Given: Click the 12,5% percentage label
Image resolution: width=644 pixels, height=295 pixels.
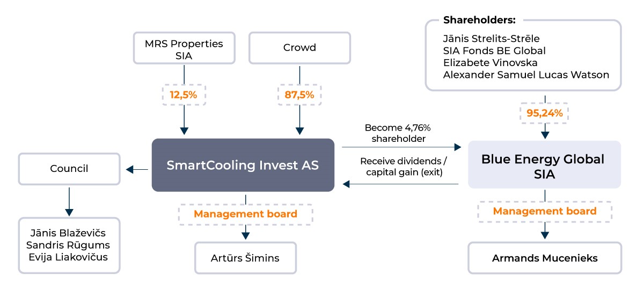Looking at the screenshot, I should pyautogui.click(x=184, y=95).
